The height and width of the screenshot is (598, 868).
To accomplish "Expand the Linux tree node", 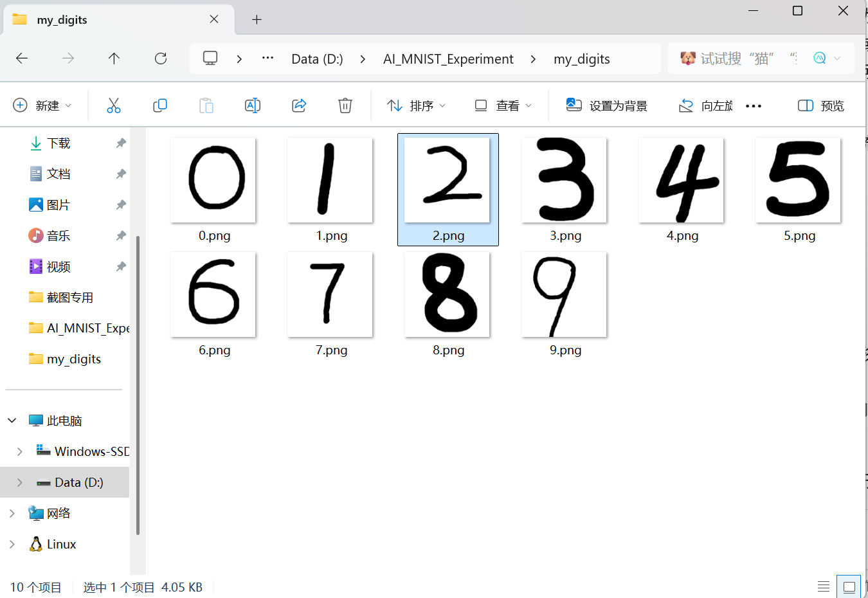I will 12,544.
